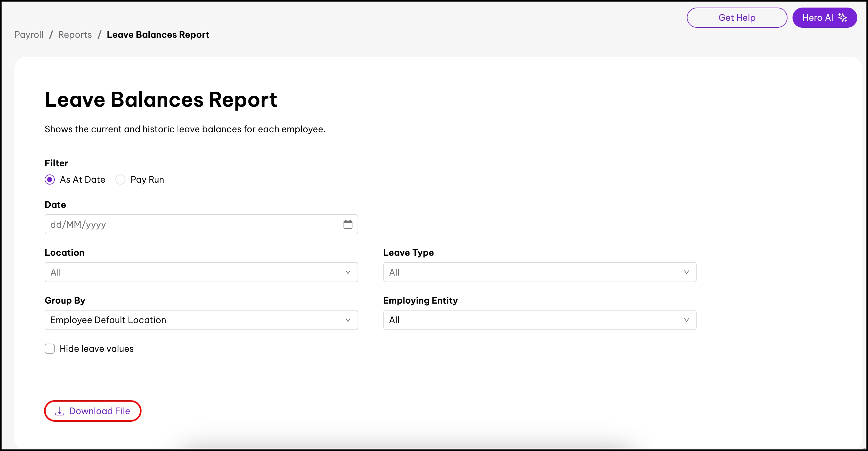Go to Payroll in breadcrumb
The height and width of the screenshot is (451, 868).
coord(29,35)
